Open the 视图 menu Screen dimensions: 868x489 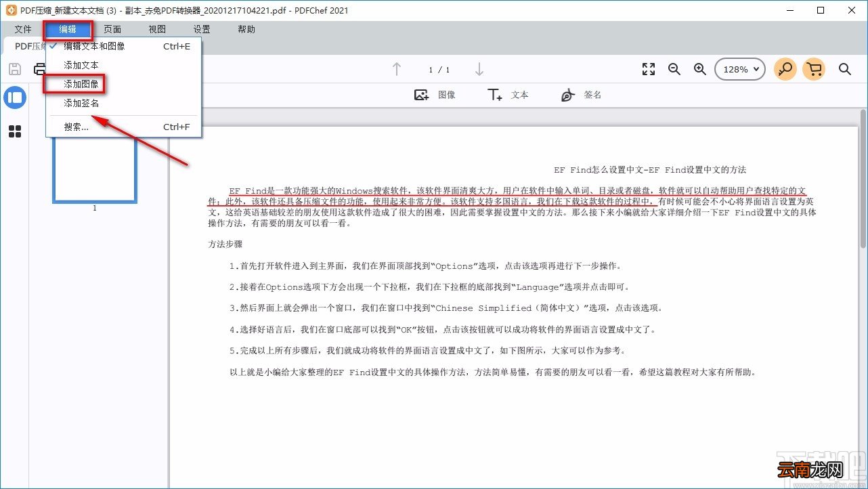[x=157, y=29]
